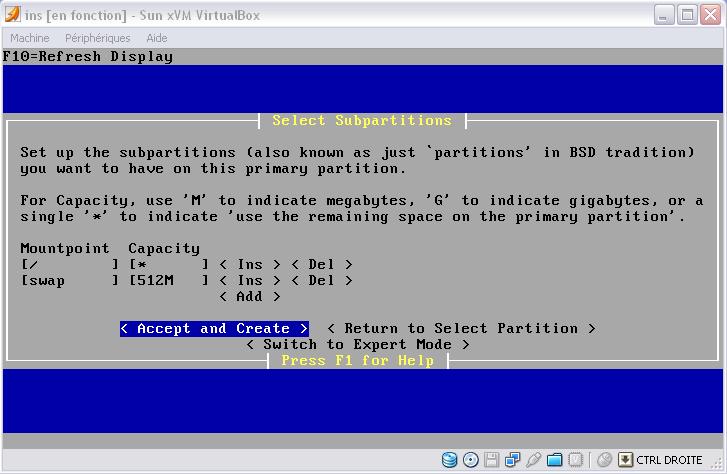Image resolution: width=727 pixels, height=474 pixels.
Task: Open the Aide menu
Action: (157, 38)
